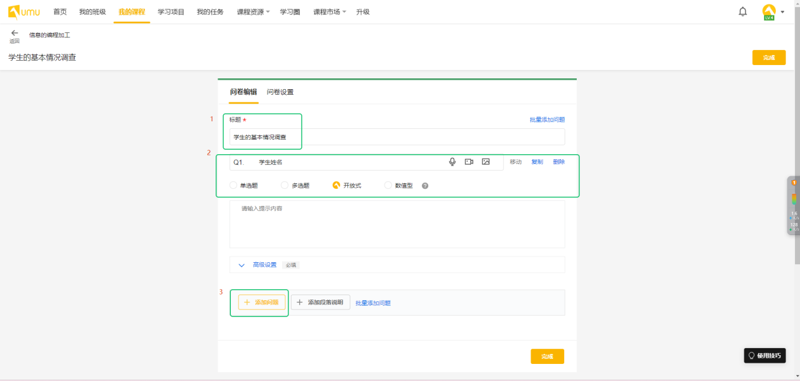Viewport: 800px width, 381px height.
Task: Open the notification bell
Action: coord(743,12)
